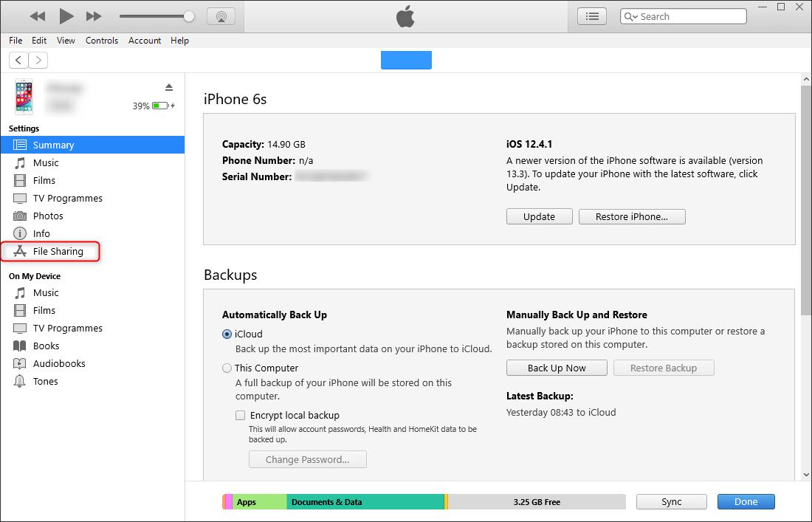Click the 'iOS 12.4.1' version text
812x522 pixels.
pos(529,145)
